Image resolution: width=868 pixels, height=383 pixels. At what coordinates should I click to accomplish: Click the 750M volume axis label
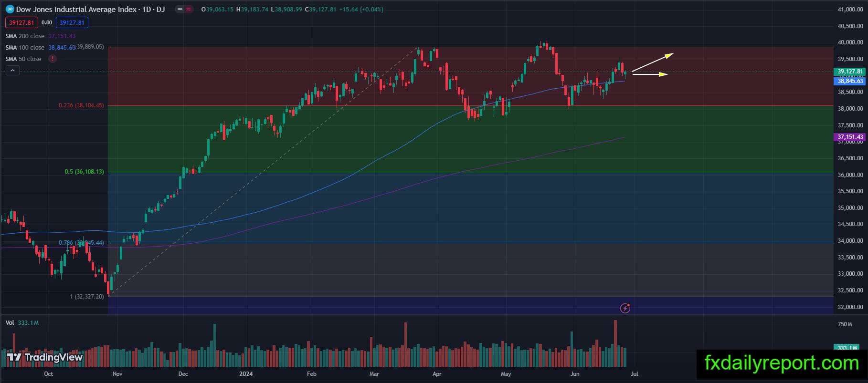point(845,324)
